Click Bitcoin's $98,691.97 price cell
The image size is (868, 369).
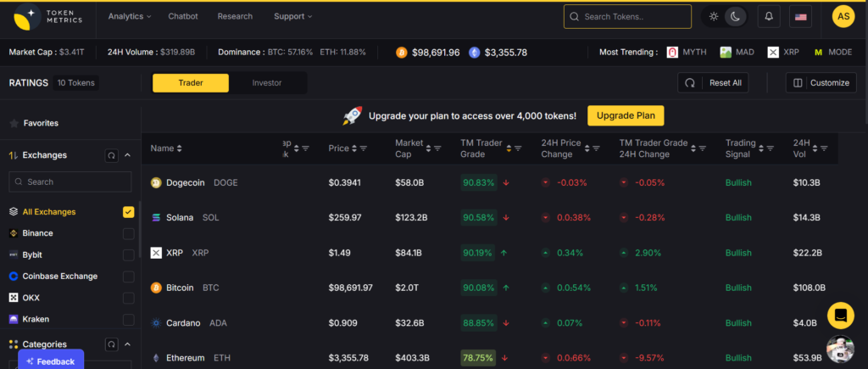pos(350,288)
